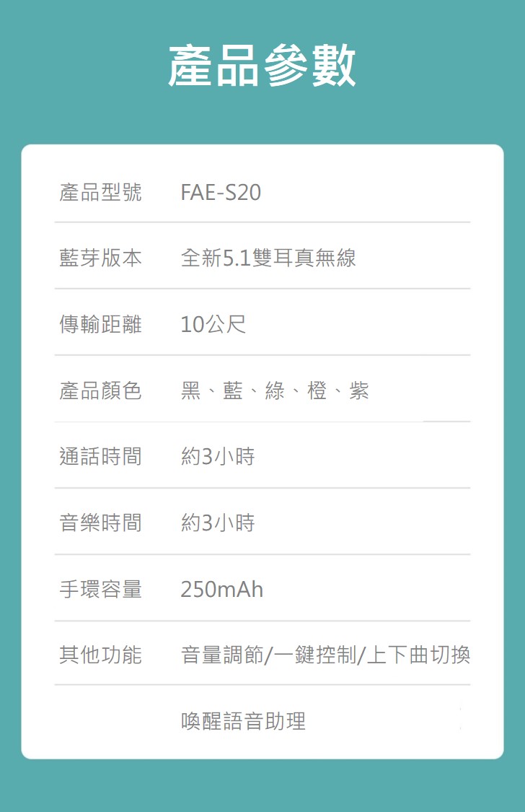This screenshot has height=812, width=525.
Task: Click the 紫 color name
Action: [359, 390]
